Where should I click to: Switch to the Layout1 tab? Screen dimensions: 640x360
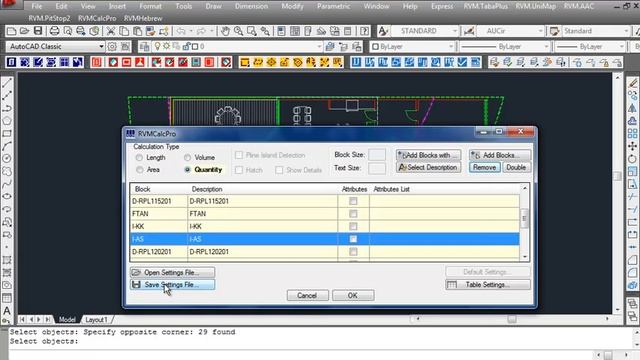[x=96, y=319]
